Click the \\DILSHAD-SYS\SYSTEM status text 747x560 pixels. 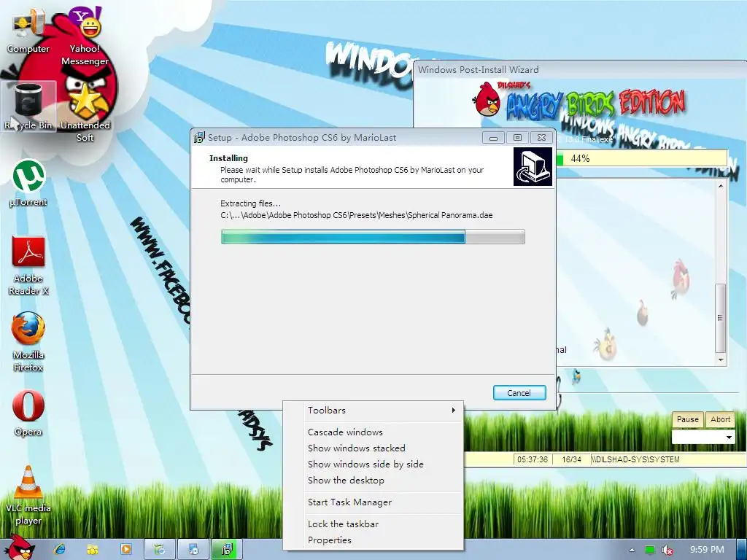(635, 459)
